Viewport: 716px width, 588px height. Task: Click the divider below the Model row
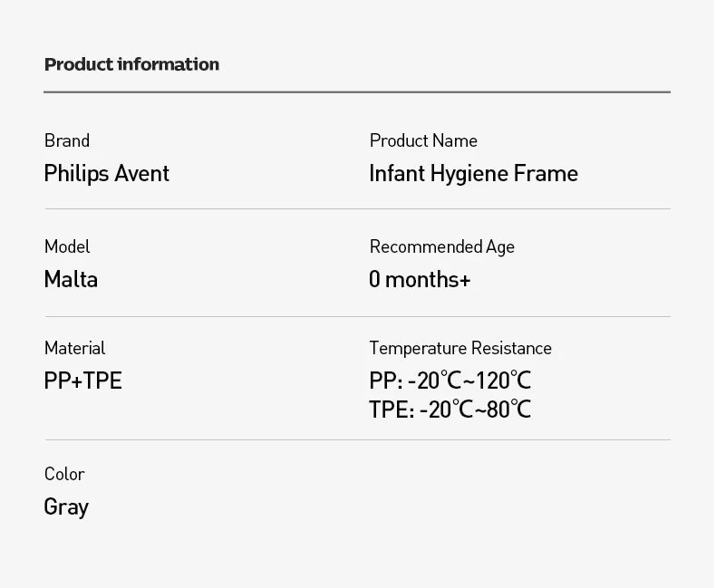358,316
